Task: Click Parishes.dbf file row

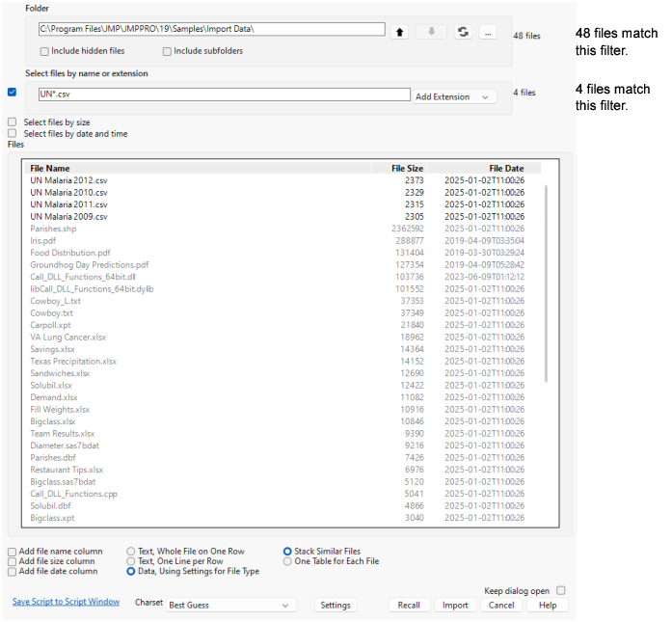Action: (278, 458)
